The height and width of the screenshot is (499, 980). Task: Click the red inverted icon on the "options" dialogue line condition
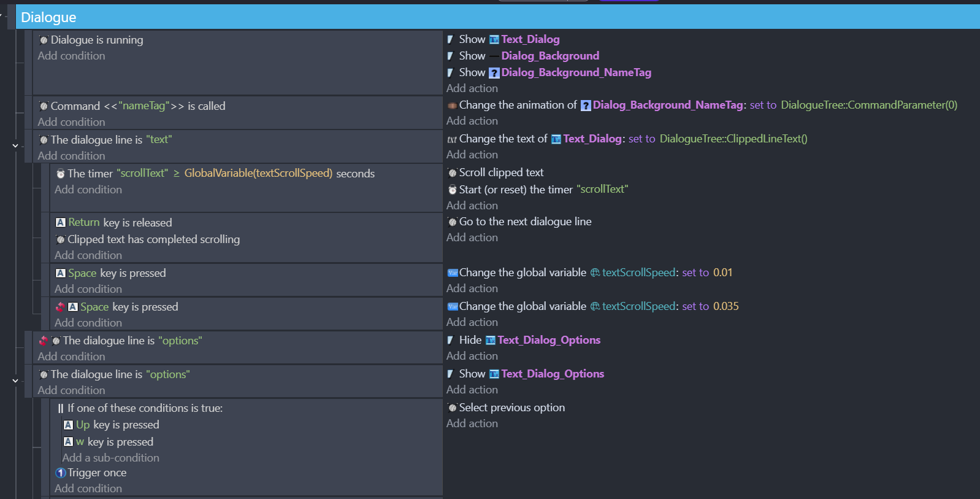click(43, 341)
